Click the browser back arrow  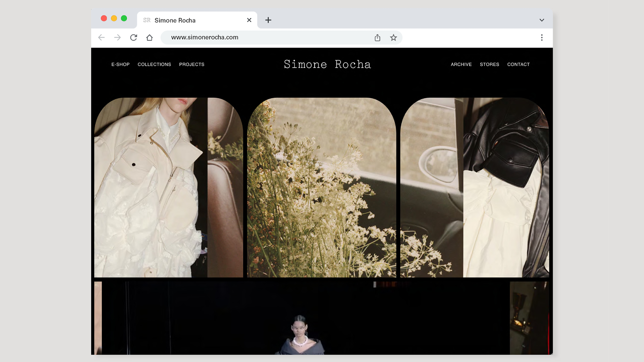pyautogui.click(x=101, y=38)
